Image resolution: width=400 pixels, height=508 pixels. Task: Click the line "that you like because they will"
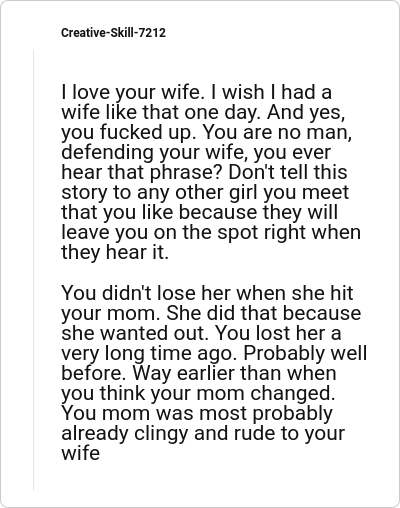pos(199,212)
